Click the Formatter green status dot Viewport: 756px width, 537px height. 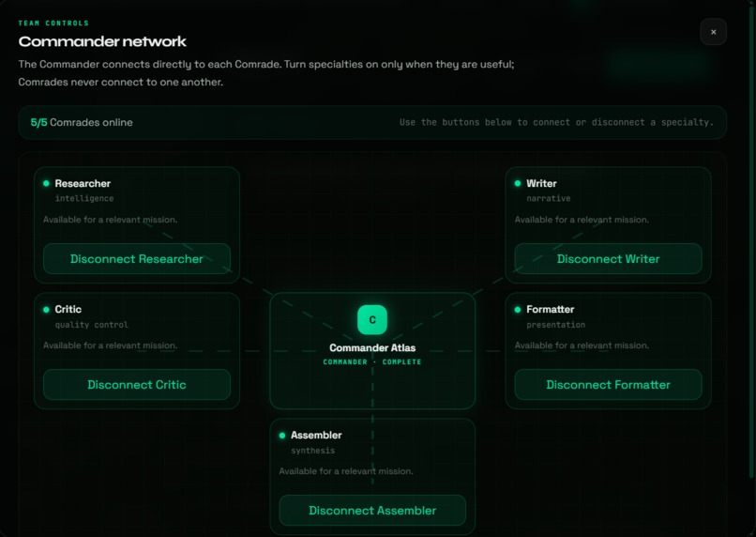[x=518, y=309]
